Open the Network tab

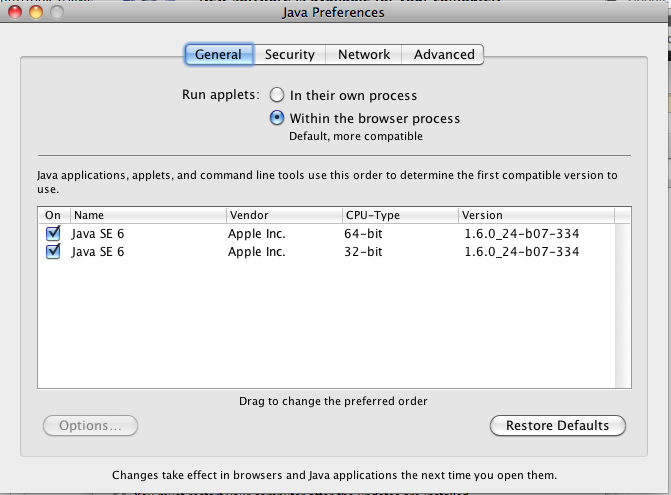[364, 54]
